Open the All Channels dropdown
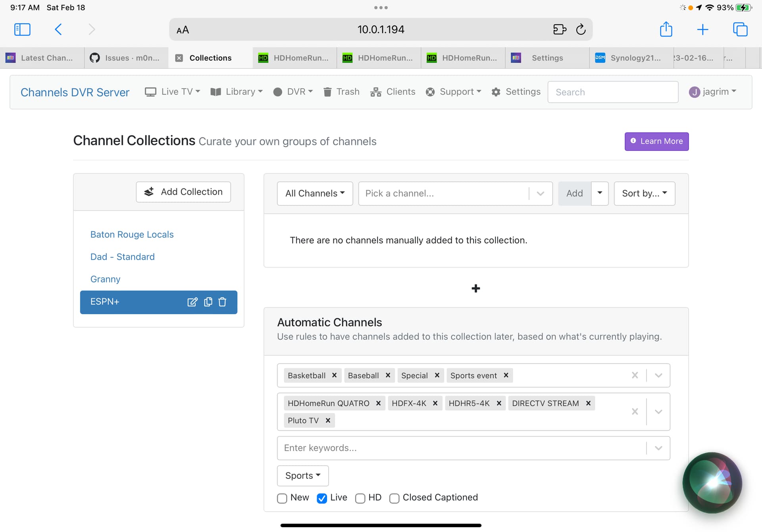This screenshot has height=532, width=762. coord(315,193)
